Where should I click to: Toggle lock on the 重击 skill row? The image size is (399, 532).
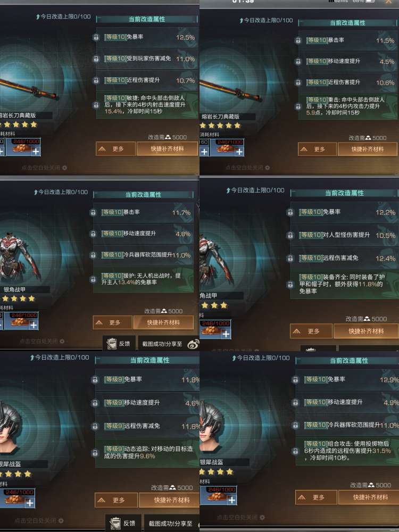point(298,106)
